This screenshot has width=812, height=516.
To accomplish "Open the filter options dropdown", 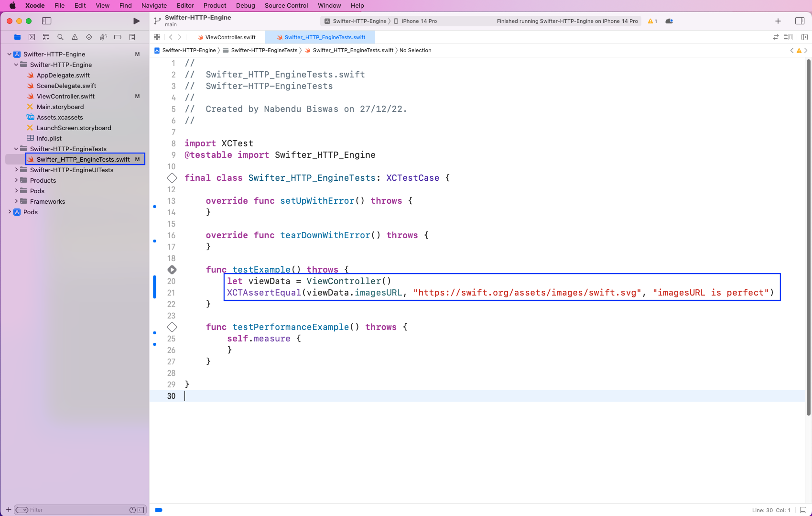I will (22, 510).
